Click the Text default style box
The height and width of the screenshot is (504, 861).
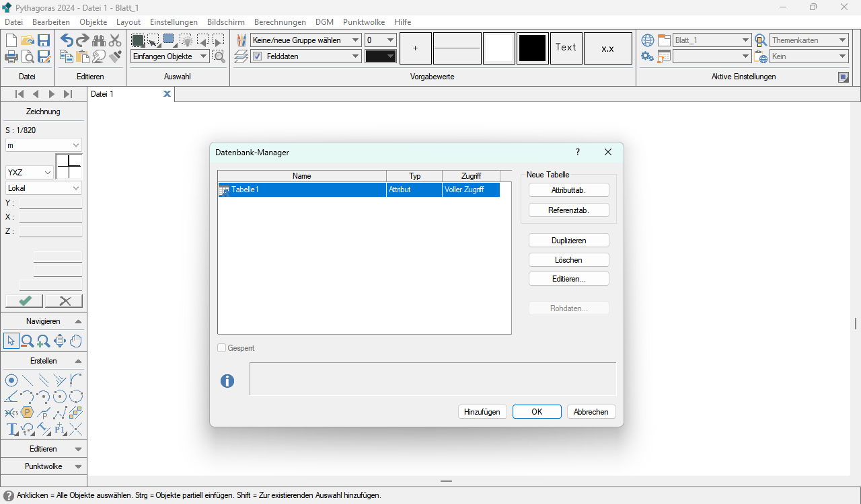pyautogui.click(x=566, y=48)
